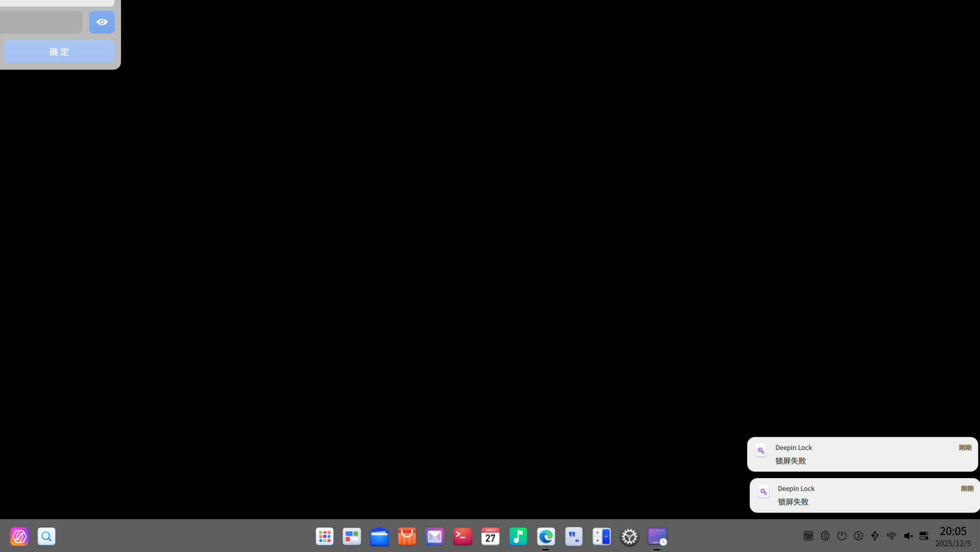The width and height of the screenshot is (980, 552).
Task: Open the search magnifier on the dock
Action: point(47,536)
